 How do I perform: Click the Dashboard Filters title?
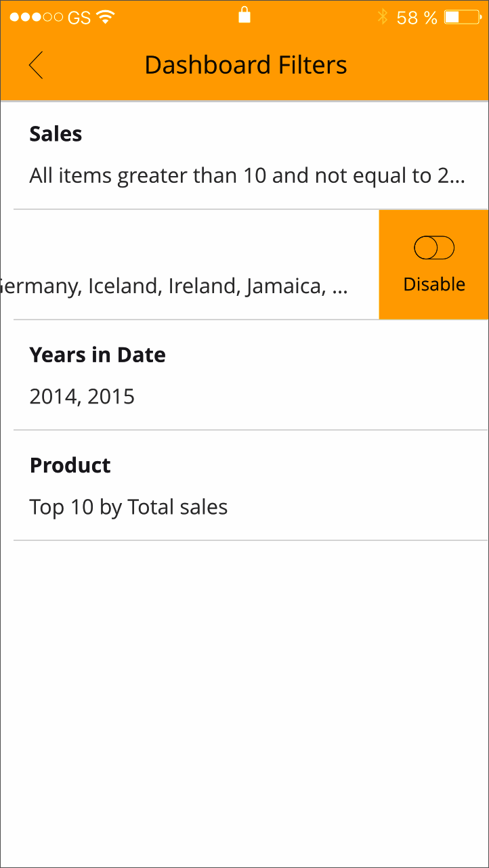[x=245, y=65]
